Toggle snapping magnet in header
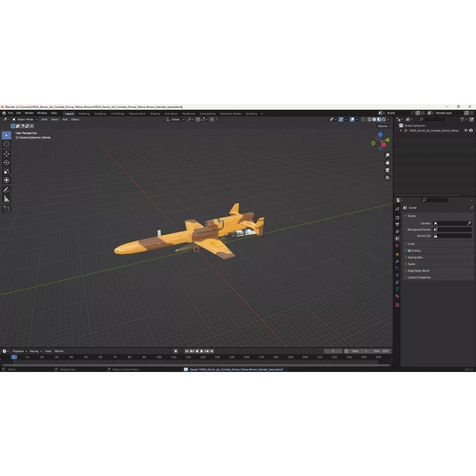This screenshot has width=476, height=476. point(197,119)
